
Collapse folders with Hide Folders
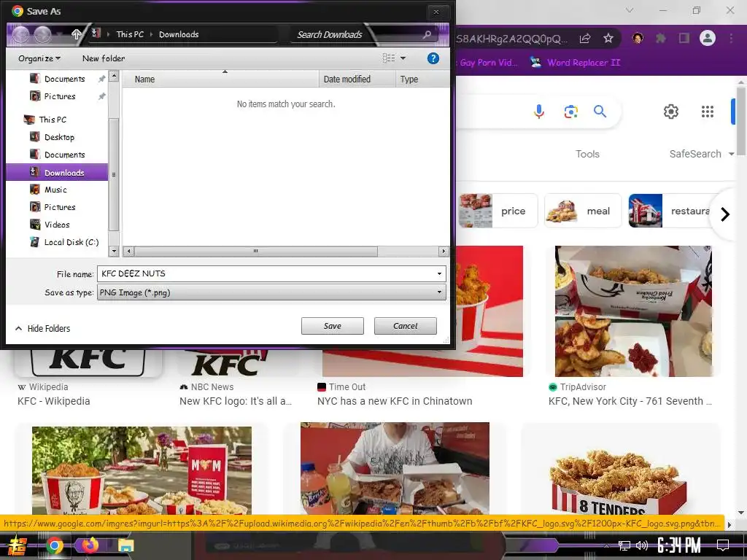pos(43,329)
